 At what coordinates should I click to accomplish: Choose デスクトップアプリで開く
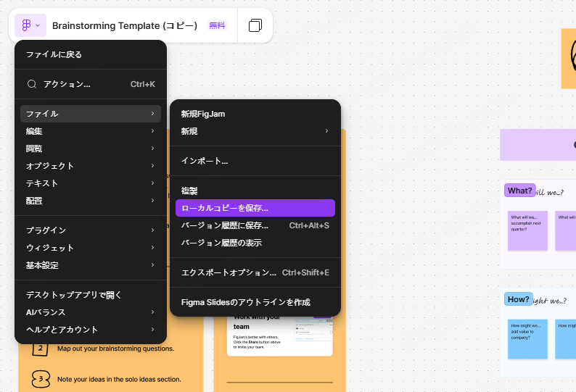(91, 295)
